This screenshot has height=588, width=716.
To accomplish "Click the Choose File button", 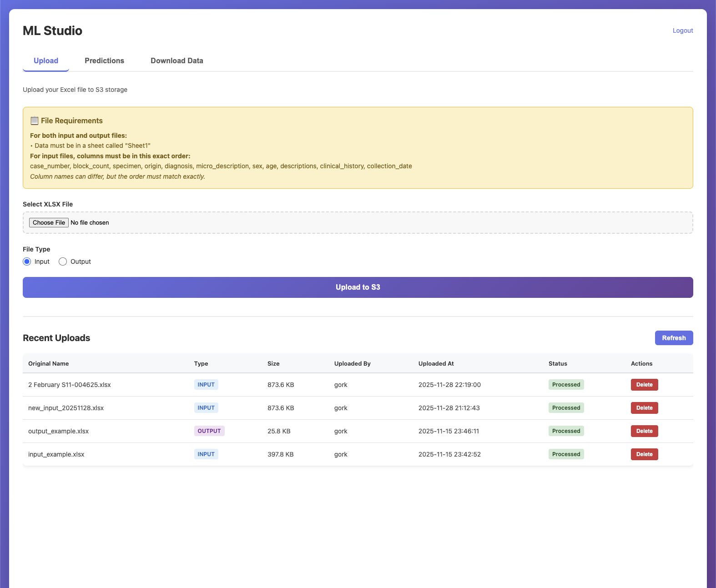I will 49,222.
